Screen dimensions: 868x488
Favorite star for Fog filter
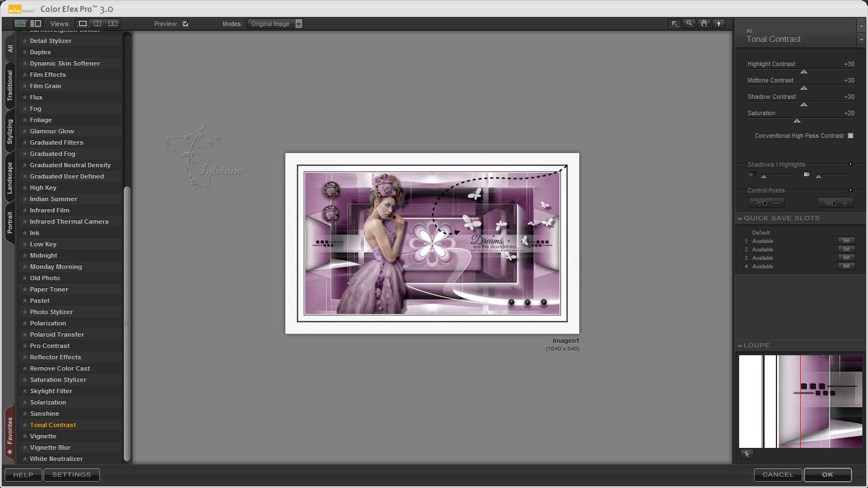tap(25, 108)
